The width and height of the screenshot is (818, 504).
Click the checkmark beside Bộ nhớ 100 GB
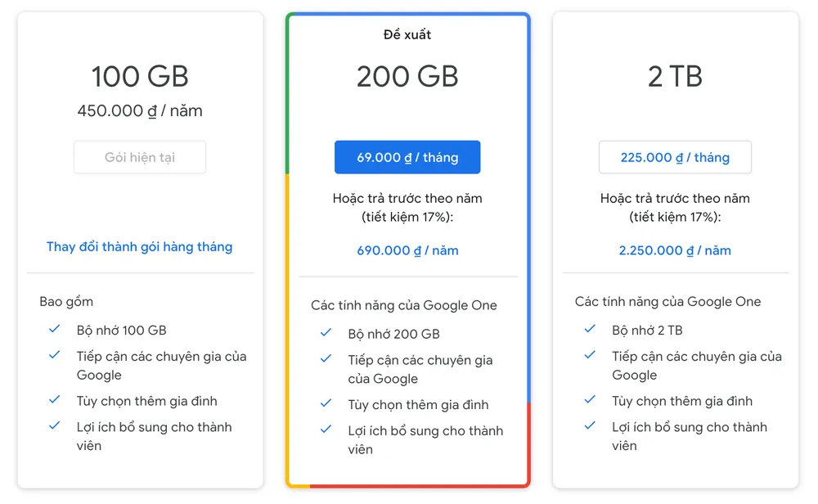(x=54, y=329)
